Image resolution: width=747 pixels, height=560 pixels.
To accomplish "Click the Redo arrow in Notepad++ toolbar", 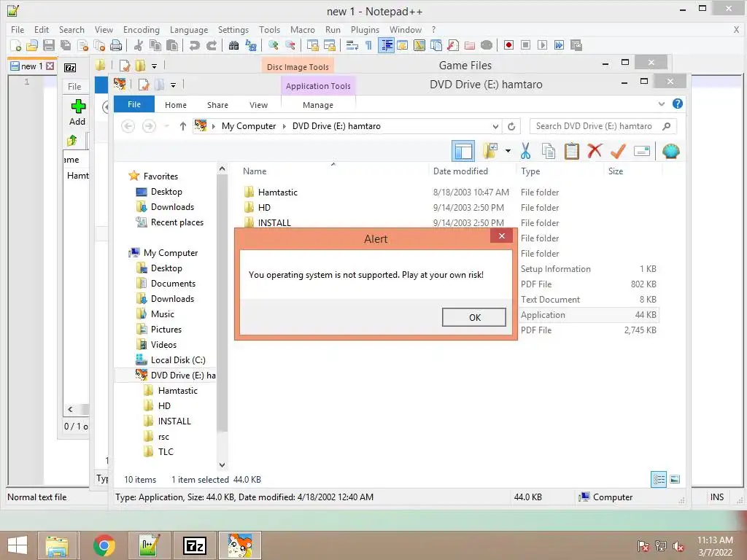I will coord(212,45).
